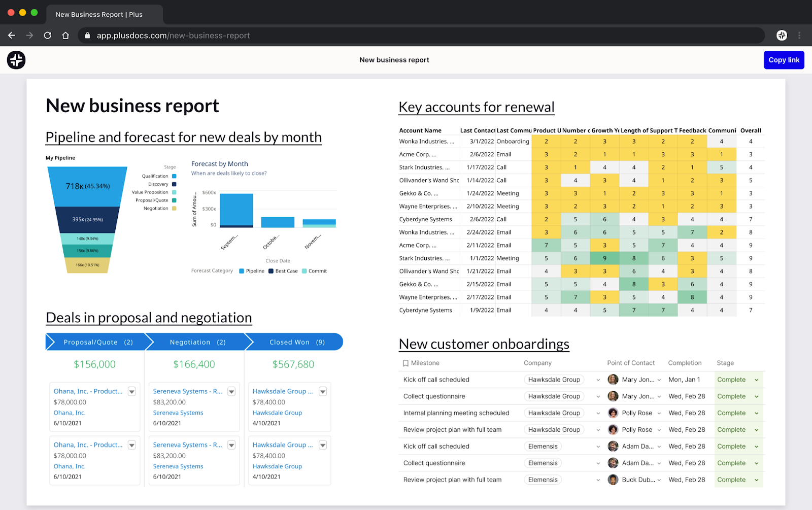Open the extension icon right of the address bar
Screen dimensions: 812x510
(782, 36)
